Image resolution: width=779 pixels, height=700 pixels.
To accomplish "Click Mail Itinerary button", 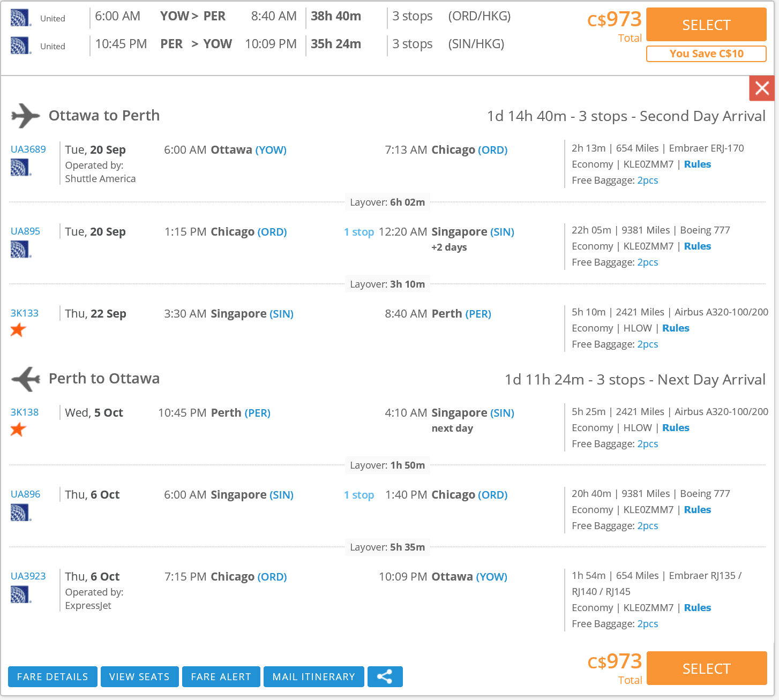I will [x=313, y=676].
